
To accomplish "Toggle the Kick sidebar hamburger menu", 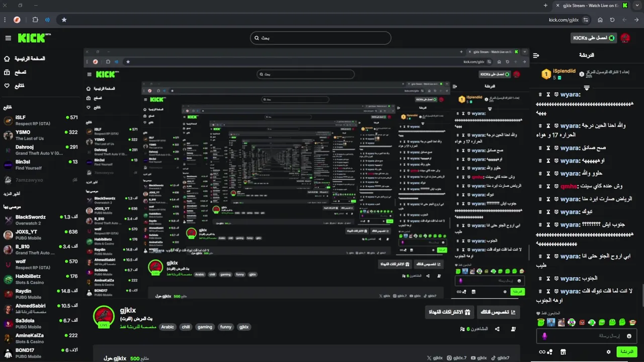I will point(8,38).
